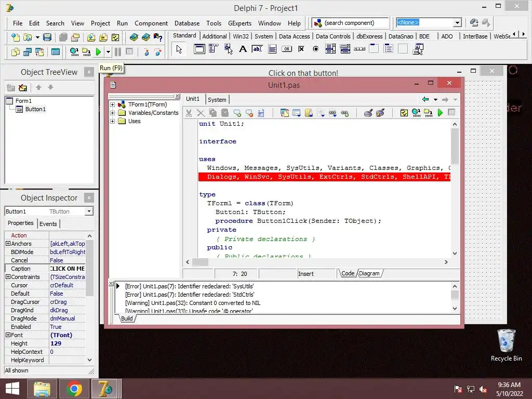Click the View Form icon in main toolbar
This screenshot has width=532, height=399.
click(27, 52)
